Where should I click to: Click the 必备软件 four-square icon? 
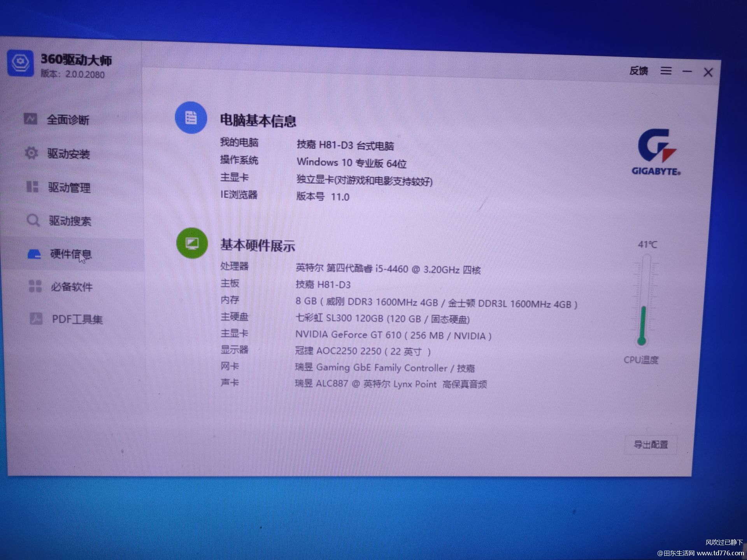(35, 286)
